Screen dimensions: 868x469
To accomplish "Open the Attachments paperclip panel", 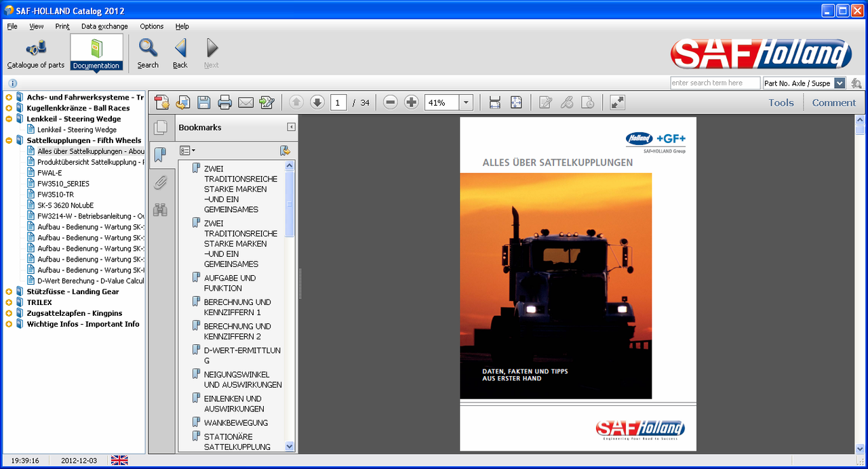I will (160, 182).
